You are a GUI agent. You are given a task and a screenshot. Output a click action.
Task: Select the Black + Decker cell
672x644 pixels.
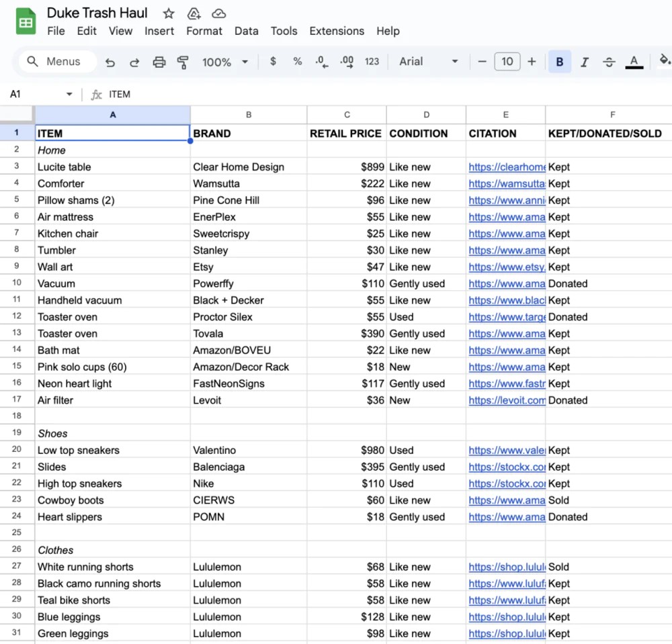(x=249, y=300)
